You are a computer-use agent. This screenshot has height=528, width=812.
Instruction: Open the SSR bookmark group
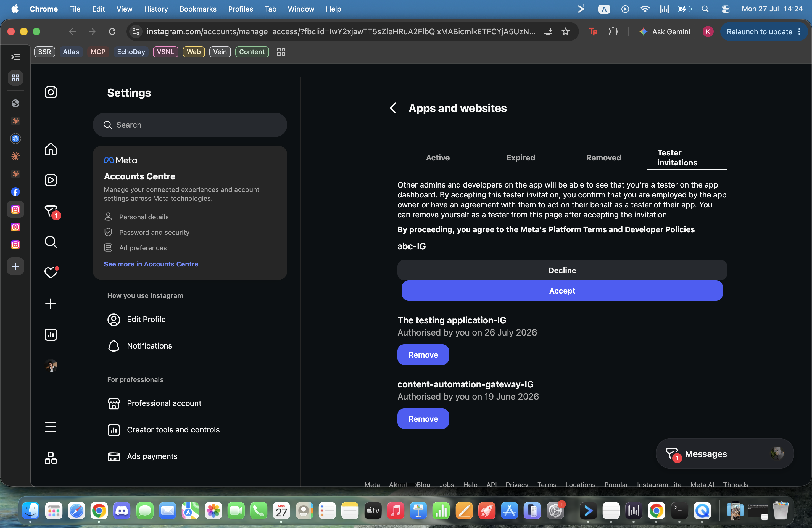[44, 52]
